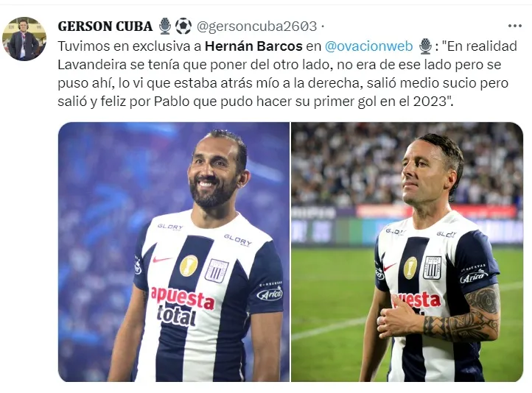Click the soccer ball emoji beside display name

tap(183, 26)
